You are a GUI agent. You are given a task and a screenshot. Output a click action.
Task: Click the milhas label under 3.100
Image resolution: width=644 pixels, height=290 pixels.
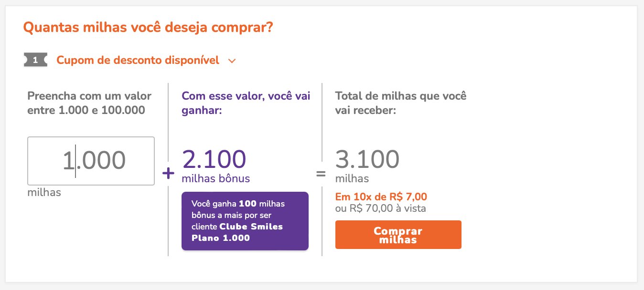[352, 179]
